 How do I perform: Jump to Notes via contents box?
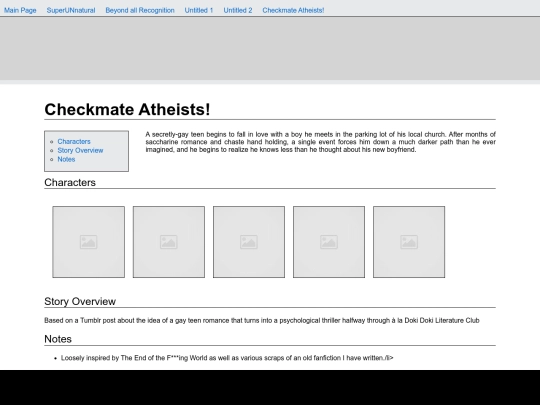coord(66,159)
